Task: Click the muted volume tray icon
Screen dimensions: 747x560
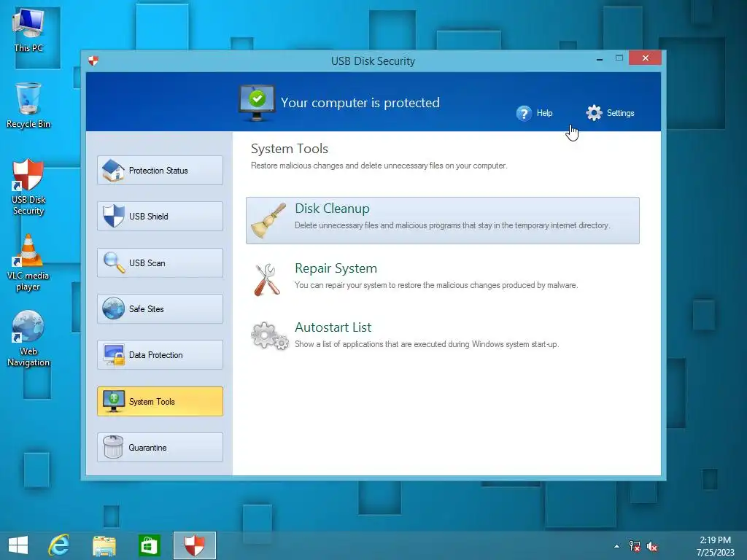Action: click(652, 546)
